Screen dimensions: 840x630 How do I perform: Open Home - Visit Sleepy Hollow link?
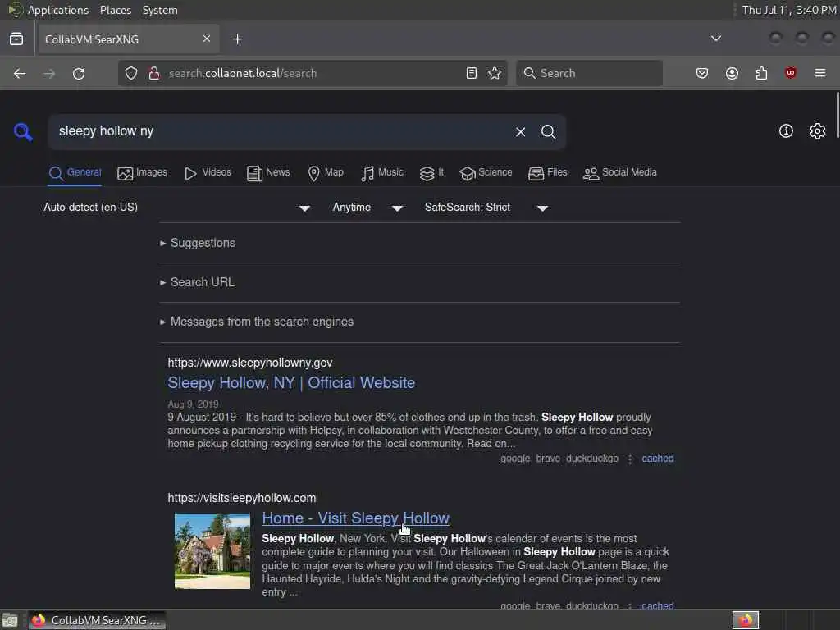pos(356,518)
